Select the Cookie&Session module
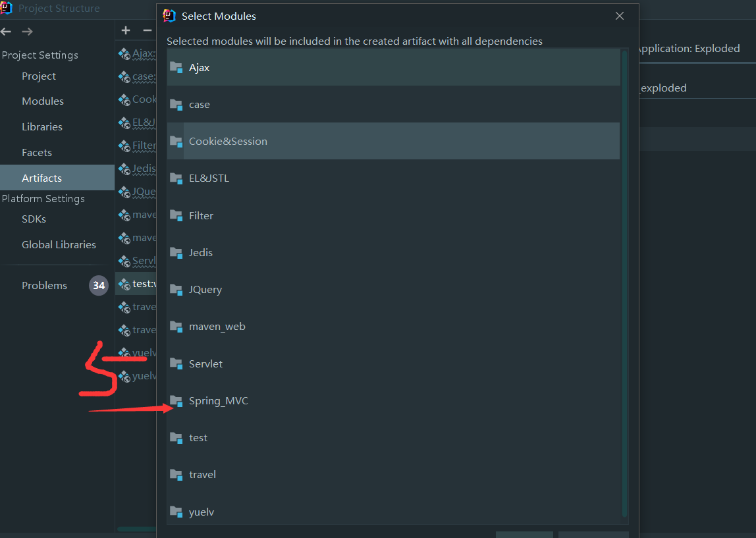 (228, 141)
